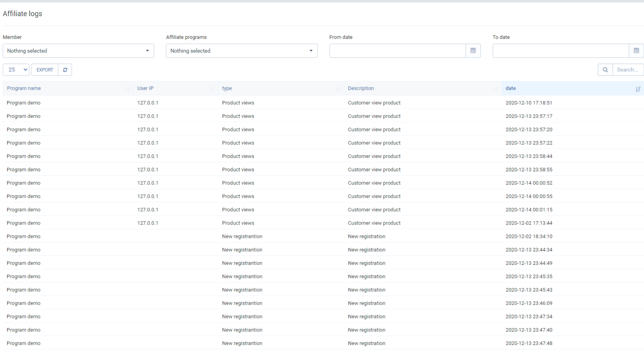Screen dimensions: 644x362
Task: Open the Affiliate programs dropdown
Action: tap(241, 51)
